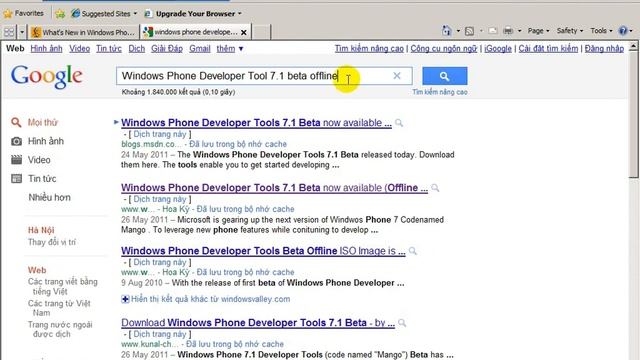Open Suggested Sites dropdown
This screenshot has height=360, width=640.
tap(104, 13)
